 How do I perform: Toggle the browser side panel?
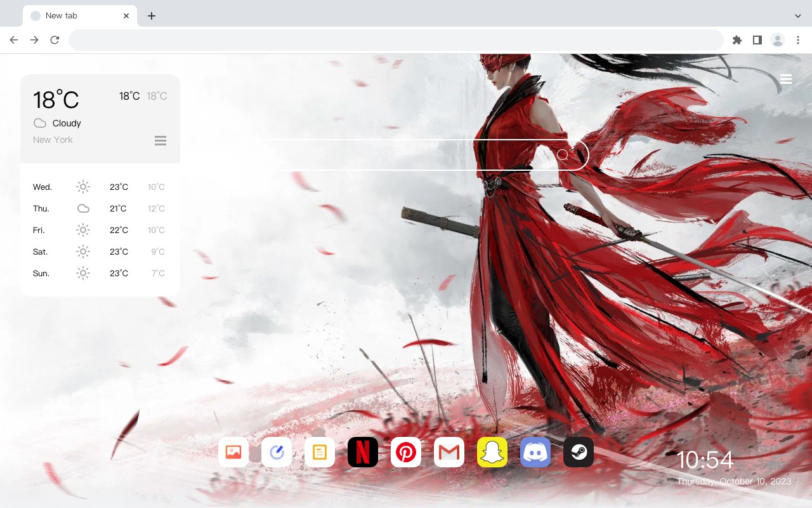[x=757, y=40]
